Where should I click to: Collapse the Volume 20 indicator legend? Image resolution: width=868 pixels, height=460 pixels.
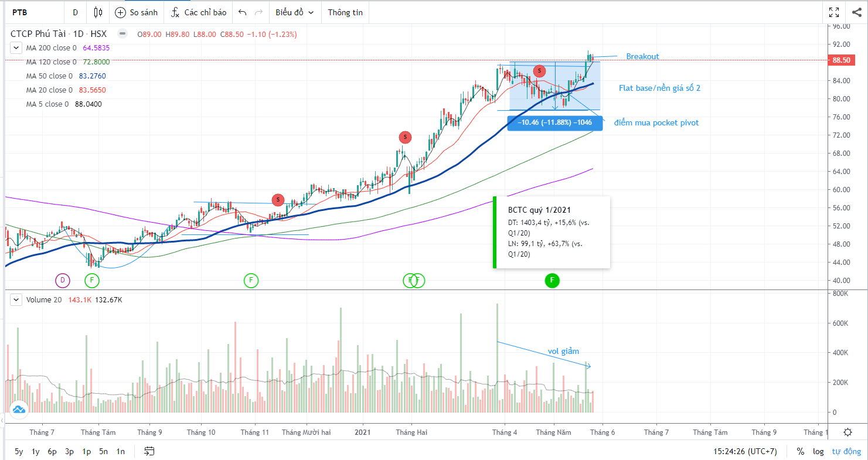[17, 300]
